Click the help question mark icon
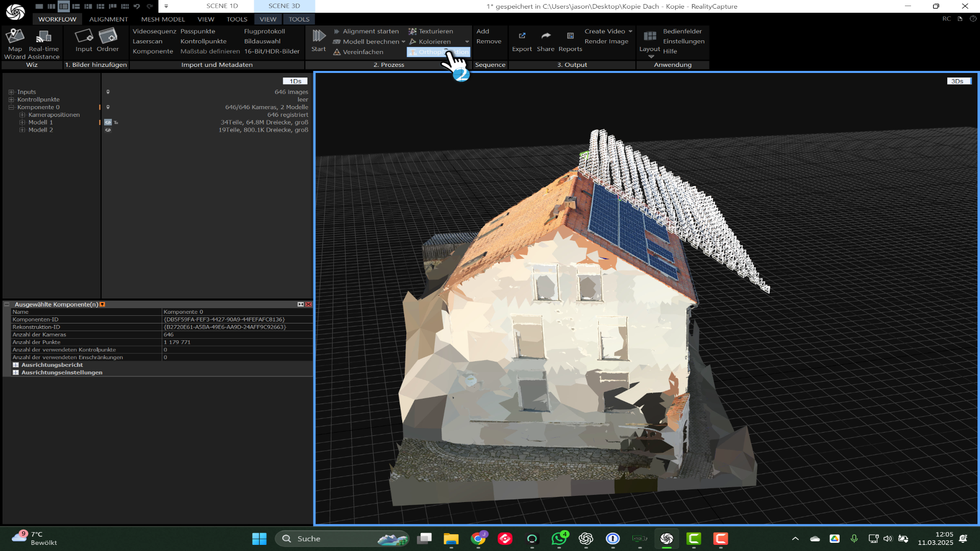 click(x=973, y=19)
